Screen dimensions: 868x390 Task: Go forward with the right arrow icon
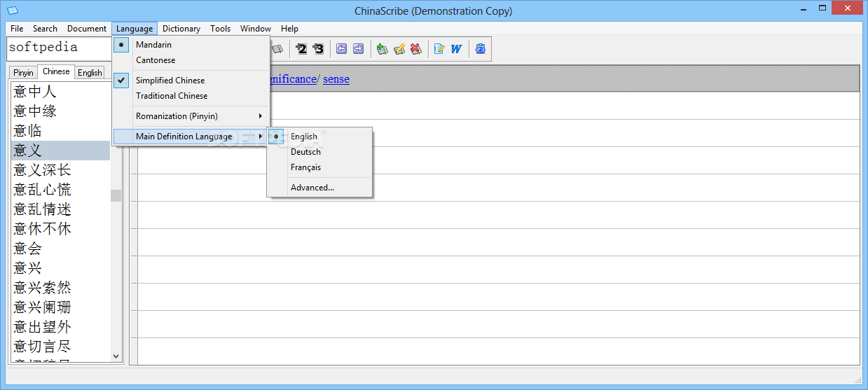(359, 49)
